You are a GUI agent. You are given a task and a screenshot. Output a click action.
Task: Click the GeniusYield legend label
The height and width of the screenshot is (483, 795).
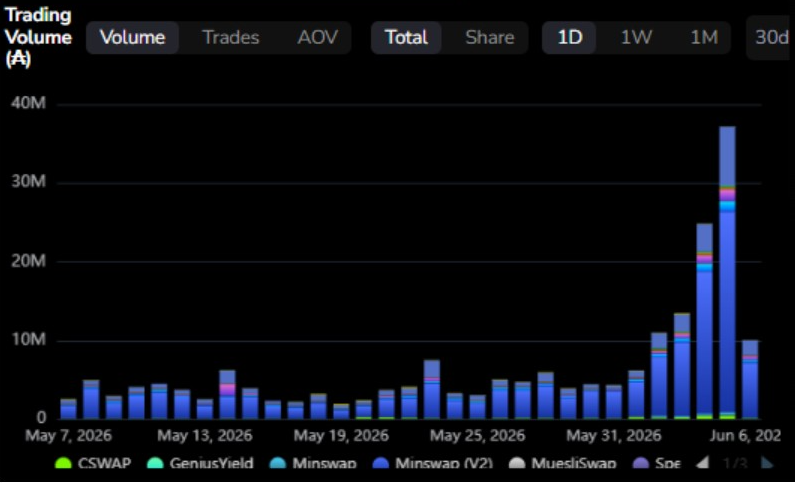point(211,463)
